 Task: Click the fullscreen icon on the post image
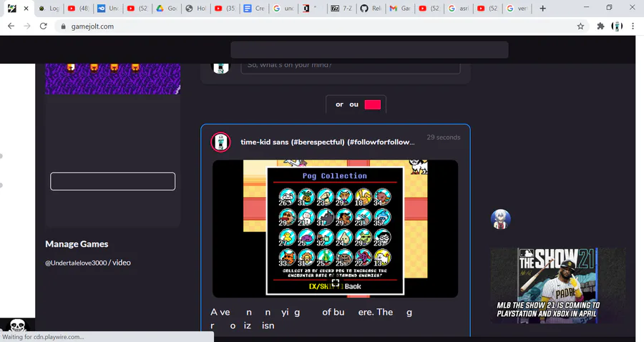[x=336, y=283]
